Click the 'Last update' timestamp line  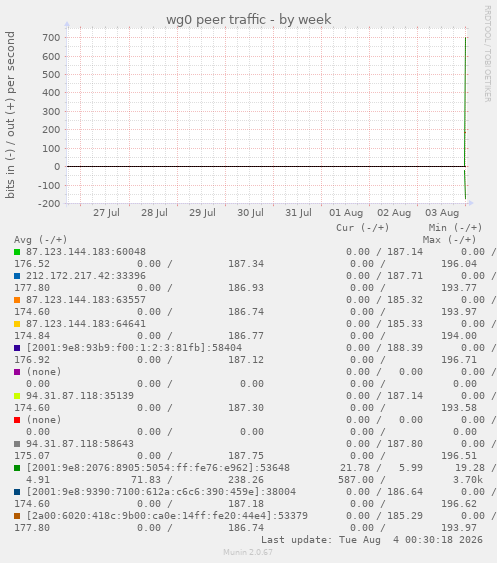click(x=372, y=540)
